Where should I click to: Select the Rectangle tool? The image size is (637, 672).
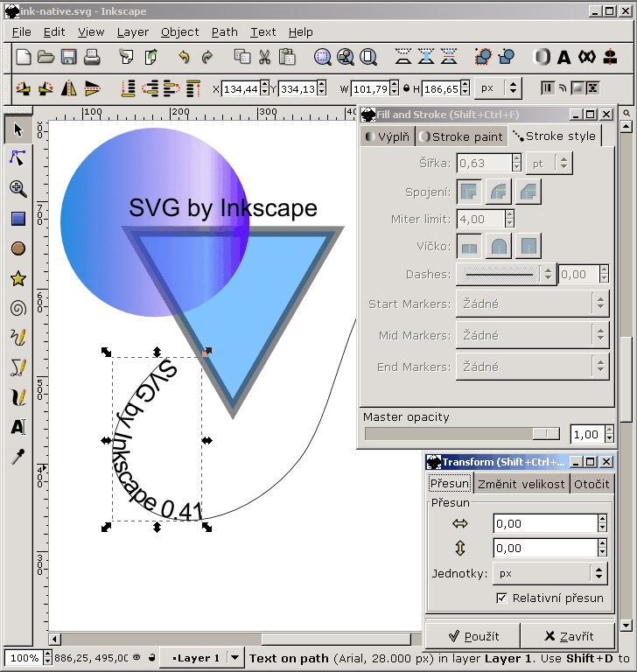click(x=18, y=219)
